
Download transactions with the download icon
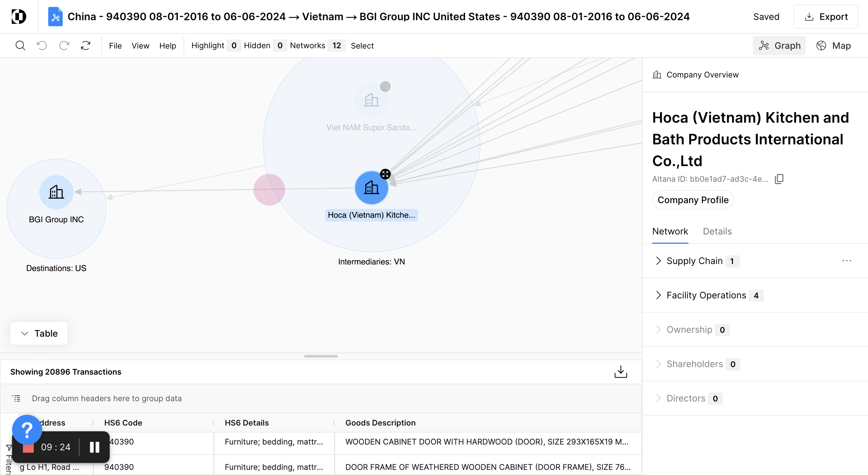[x=620, y=372]
